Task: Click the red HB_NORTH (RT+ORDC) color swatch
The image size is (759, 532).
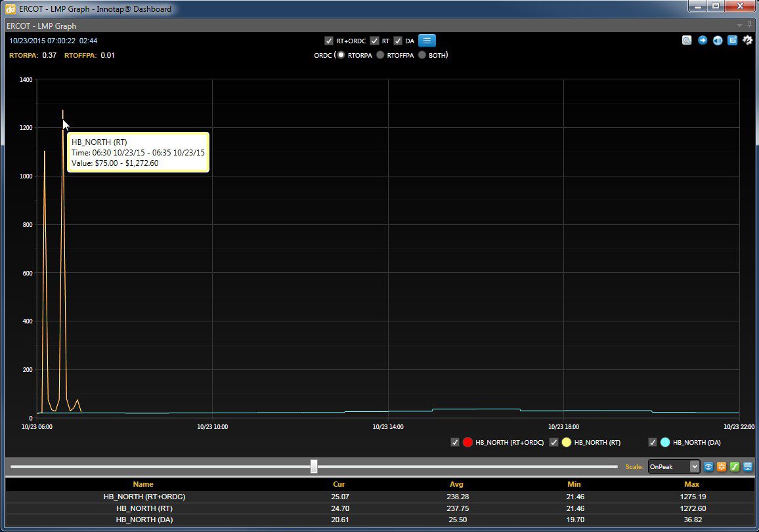Action: 467,442
